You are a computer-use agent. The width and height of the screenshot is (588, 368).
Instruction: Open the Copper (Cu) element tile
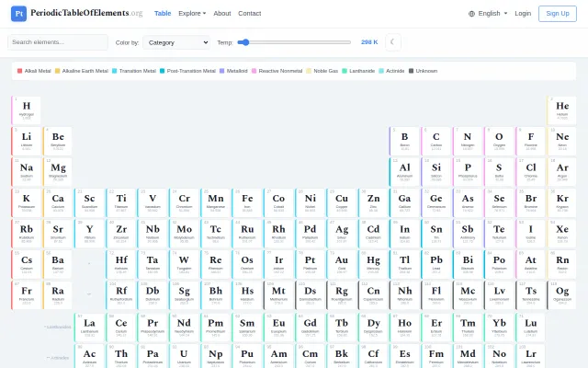[x=341, y=202]
